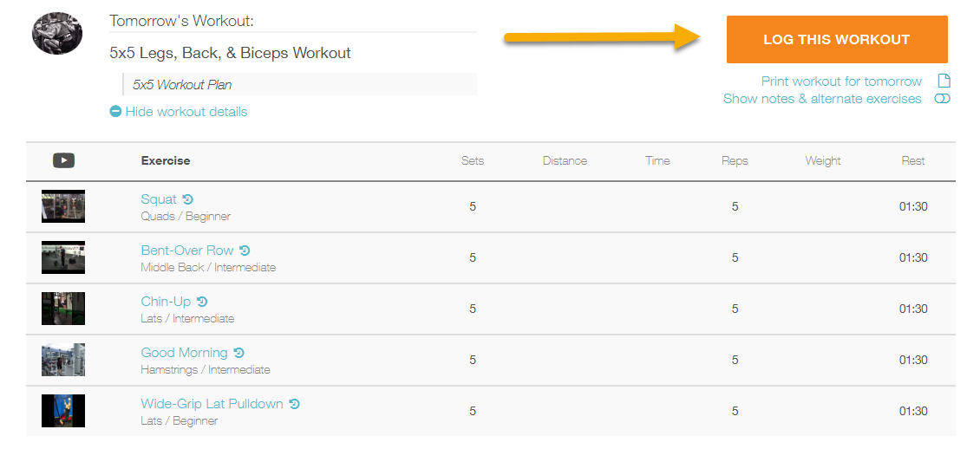Toggle notes and alternate exercises switch

pos(942,99)
